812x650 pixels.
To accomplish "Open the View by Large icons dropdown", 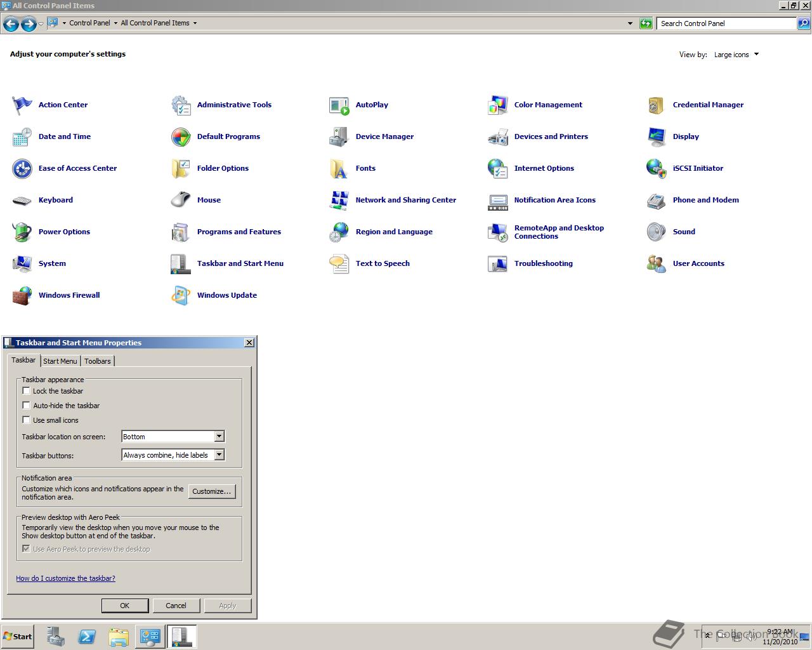I will (x=736, y=55).
